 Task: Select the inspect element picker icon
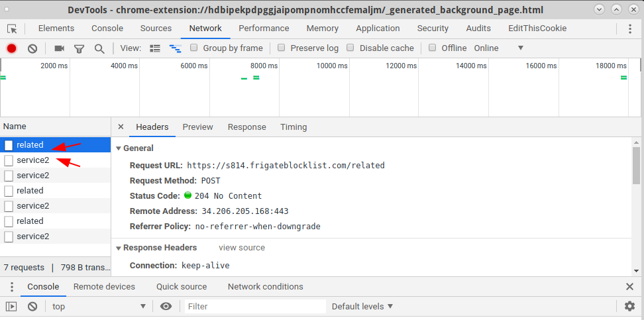point(12,28)
